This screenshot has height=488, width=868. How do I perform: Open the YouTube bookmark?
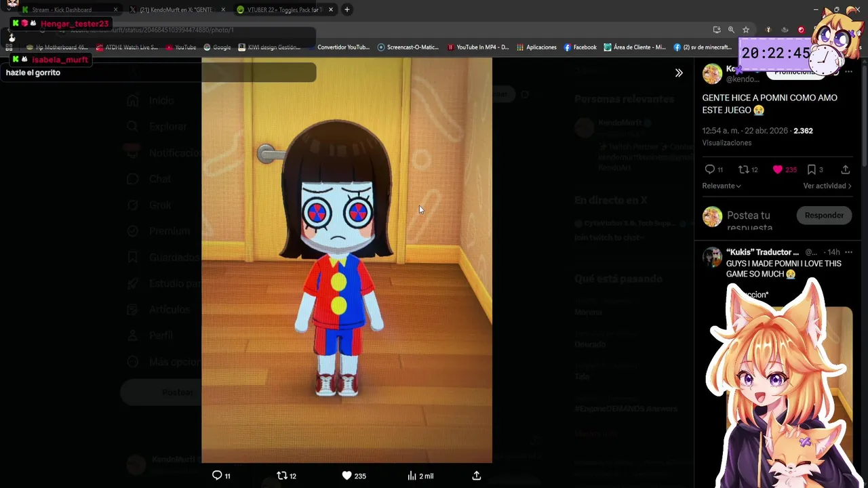point(180,47)
